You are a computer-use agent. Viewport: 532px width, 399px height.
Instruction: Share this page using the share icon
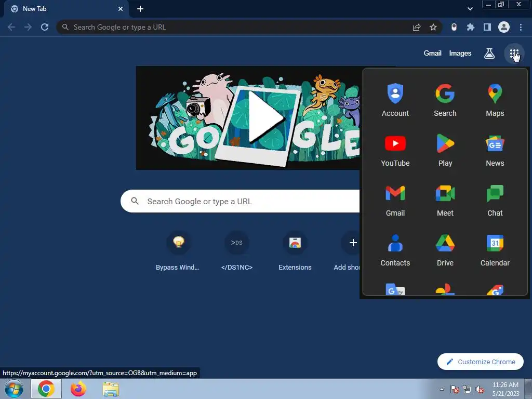[416, 27]
